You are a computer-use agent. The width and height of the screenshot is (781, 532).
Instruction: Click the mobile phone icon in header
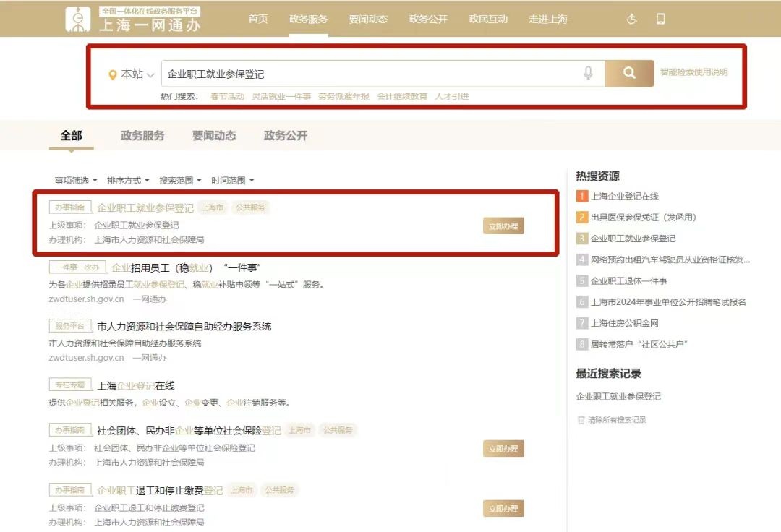(x=660, y=20)
